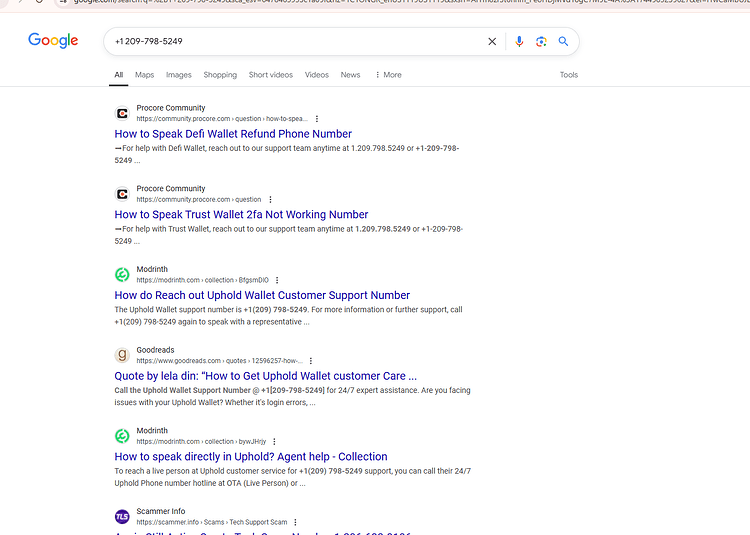Click the modrinth.com BfgsmDIO collection URL
This screenshot has width=750, height=535.
coord(202,280)
